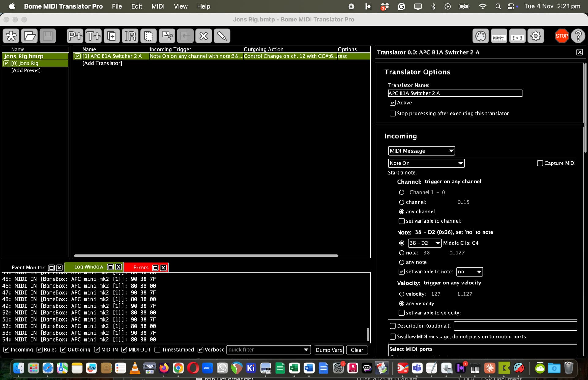This screenshot has height=380, width=588.
Task: Click the Translator Name text field
Action: click(x=455, y=93)
